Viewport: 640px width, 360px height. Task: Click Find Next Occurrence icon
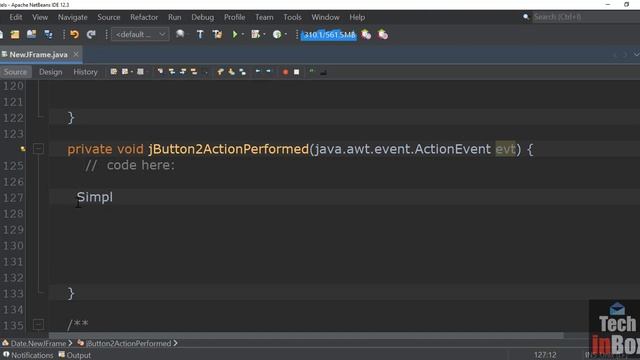(183, 72)
